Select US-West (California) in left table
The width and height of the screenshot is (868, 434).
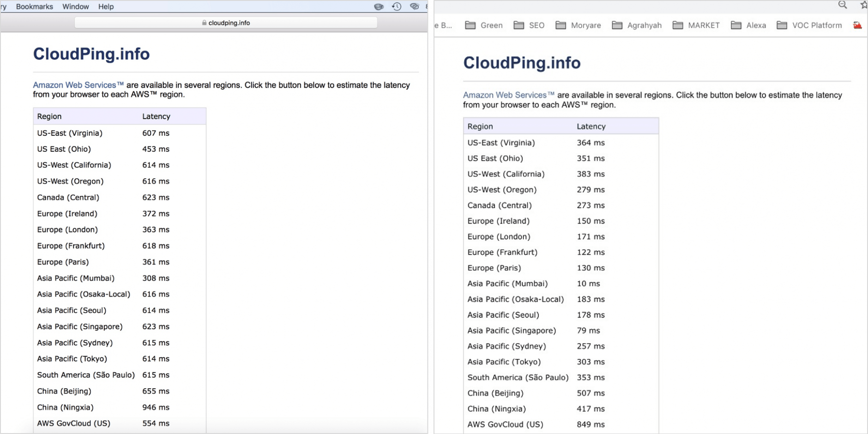pyautogui.click(x=74, y=165)
